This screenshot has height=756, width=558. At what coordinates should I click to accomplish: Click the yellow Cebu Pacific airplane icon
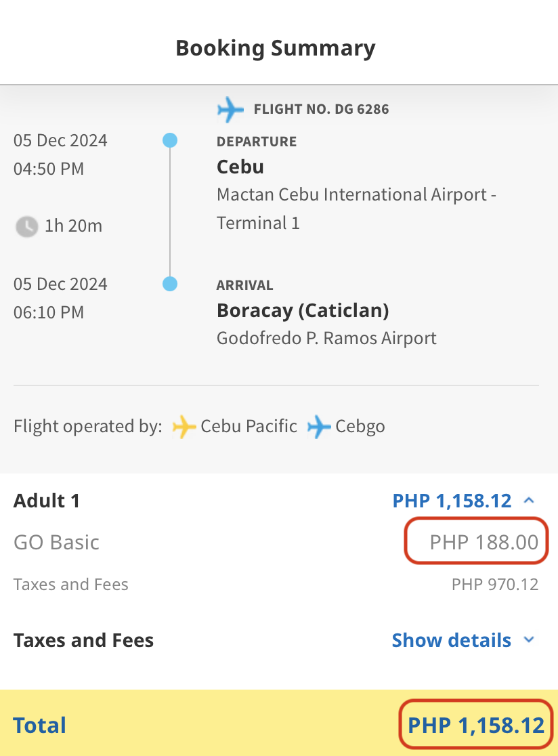click(184, 427)
